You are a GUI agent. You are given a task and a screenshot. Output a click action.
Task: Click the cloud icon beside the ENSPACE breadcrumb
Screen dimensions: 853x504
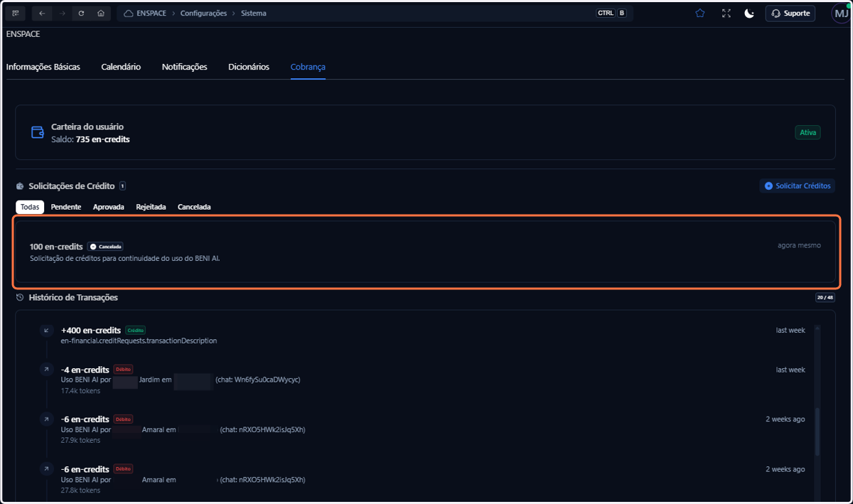[129, 13]
